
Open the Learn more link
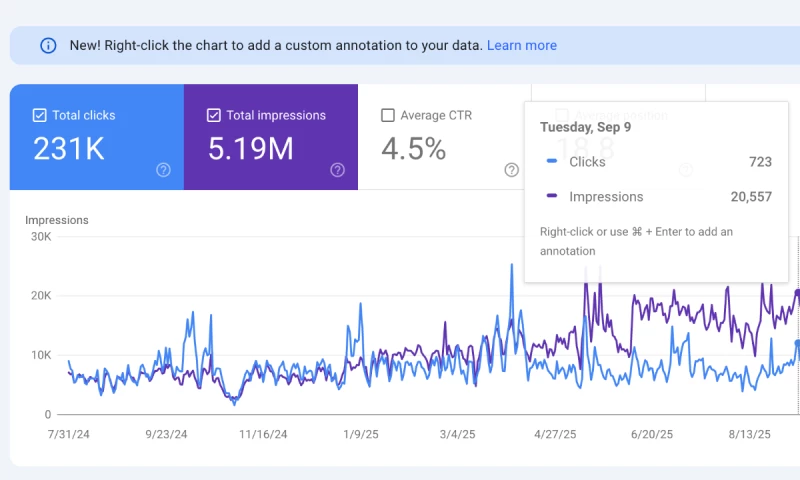(x=521, y=45)
